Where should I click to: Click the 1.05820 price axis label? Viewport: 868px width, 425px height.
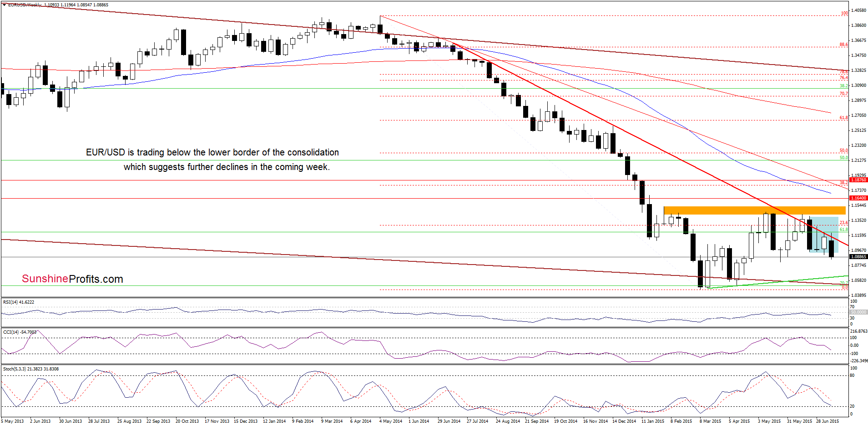click(858, 280)
